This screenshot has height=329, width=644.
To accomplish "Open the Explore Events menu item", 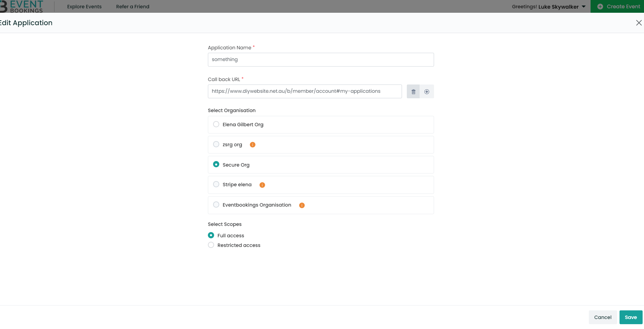I will [x=84, y=7].
